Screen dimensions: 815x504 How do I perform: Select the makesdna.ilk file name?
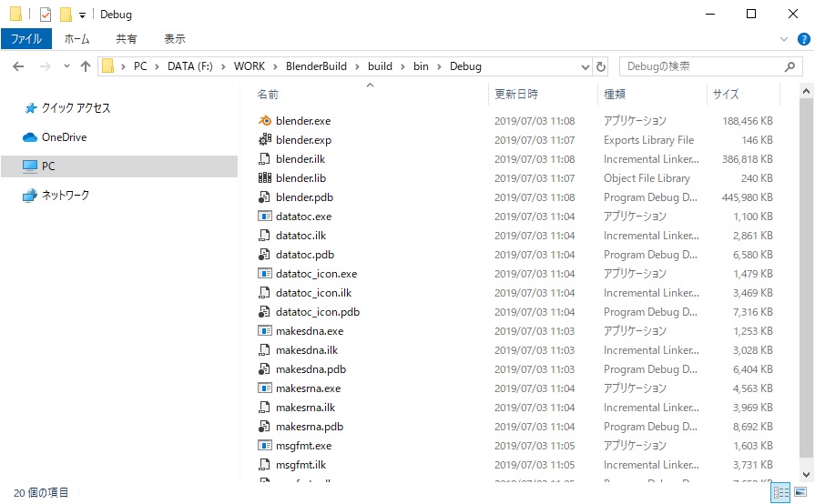tap(307, 350)
